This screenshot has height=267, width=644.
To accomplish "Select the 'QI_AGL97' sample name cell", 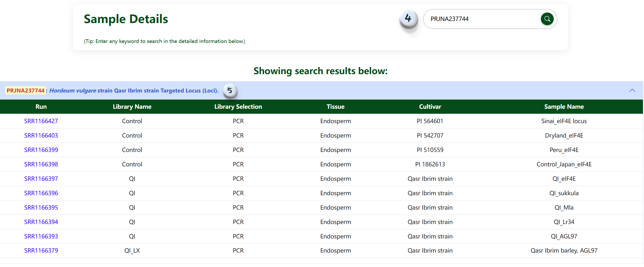I will [x=564, y=236].
